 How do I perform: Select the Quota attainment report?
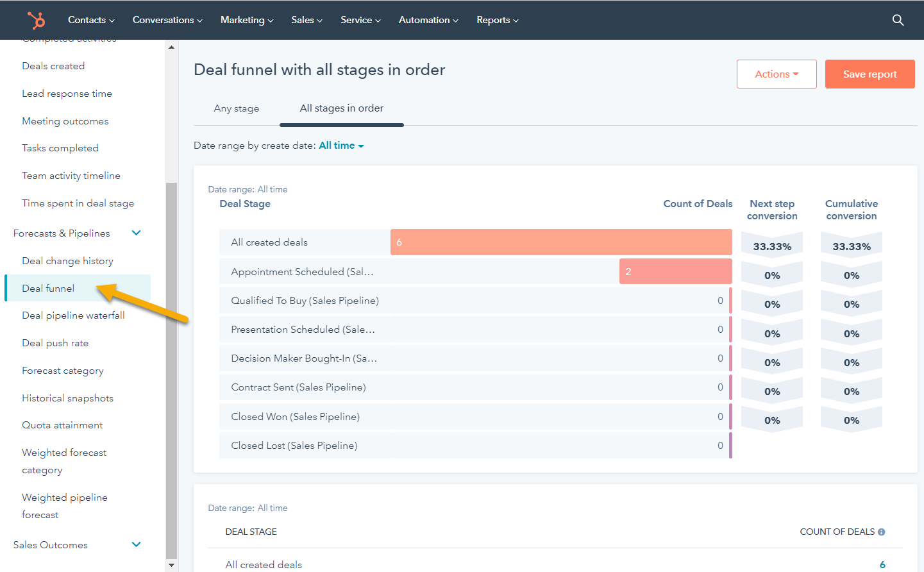[x=62, y=425]
